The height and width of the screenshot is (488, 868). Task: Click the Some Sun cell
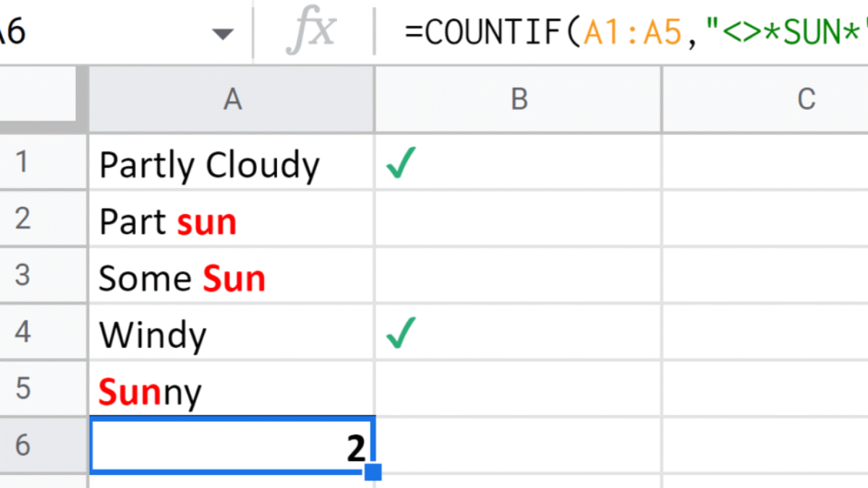tap(182, 278)
